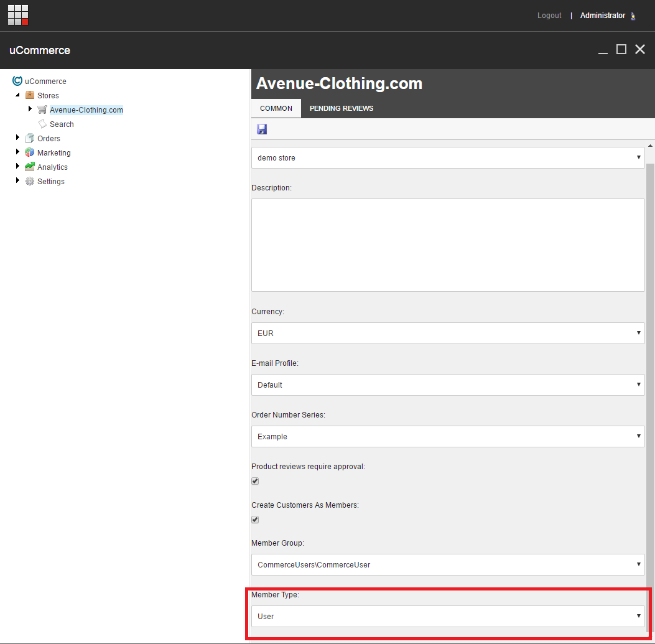Toggle Product reviews require approval checkbox

[255, 481]
